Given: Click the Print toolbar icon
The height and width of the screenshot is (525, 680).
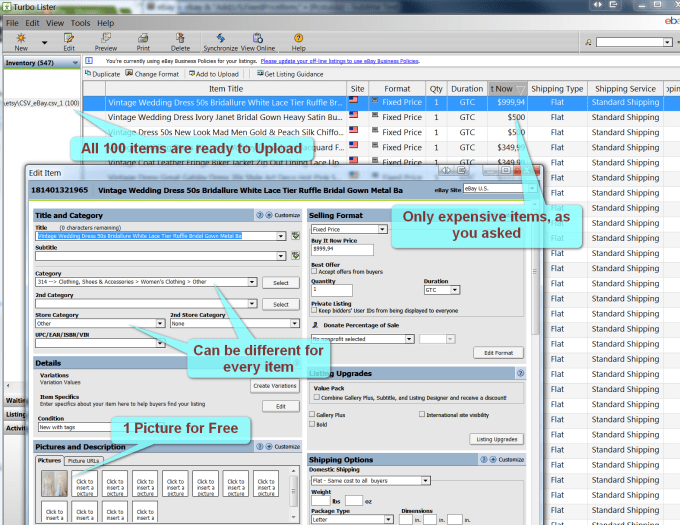Looking at the screenshot, I should tap(143, 40).
